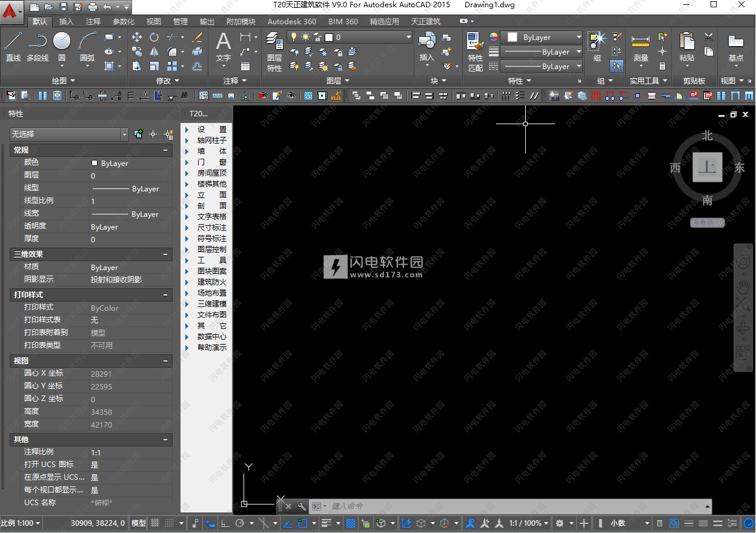756x533 pixels.
Task: Expand the 绘图 panel dropdown
Action: point(64,81)
